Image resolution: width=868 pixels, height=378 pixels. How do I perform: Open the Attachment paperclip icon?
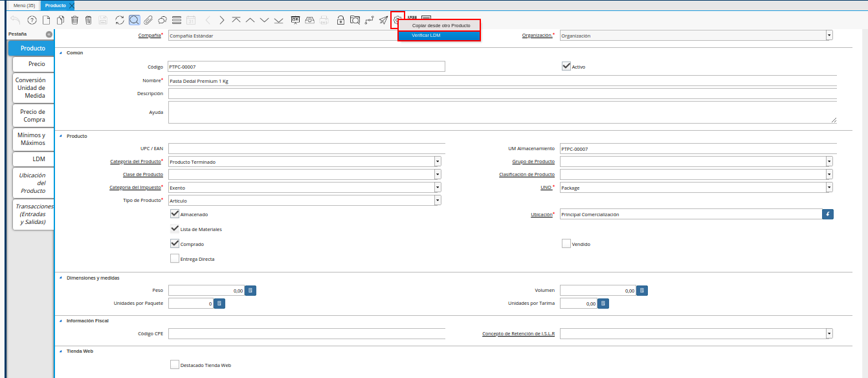(x=148, y=20)
